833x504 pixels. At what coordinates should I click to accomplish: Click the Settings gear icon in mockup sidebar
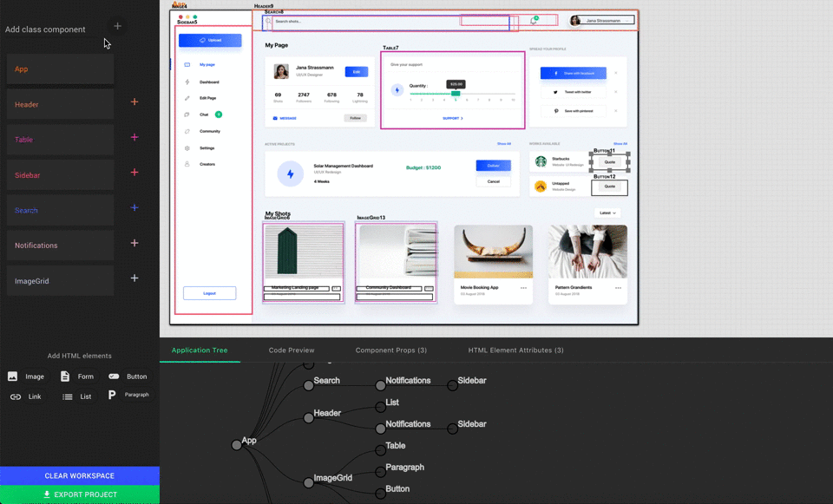tap(187, 148)
